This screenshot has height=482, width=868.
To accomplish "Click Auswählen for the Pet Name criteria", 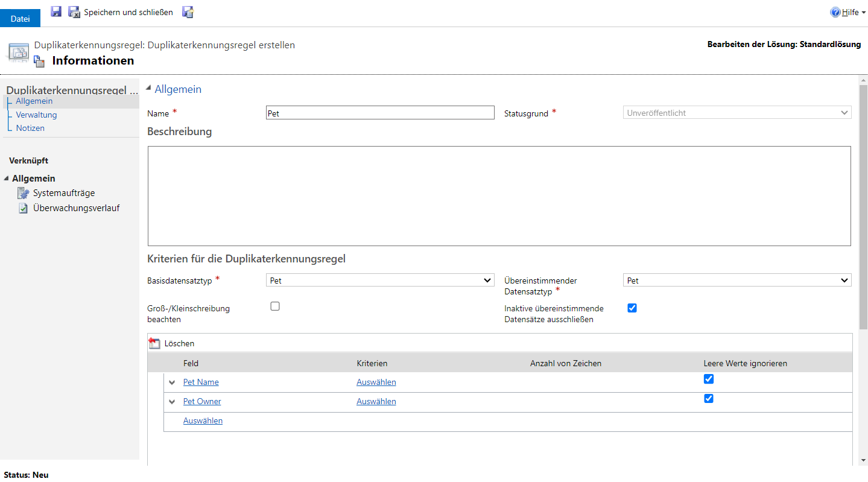I will click(x=376, y=381).
